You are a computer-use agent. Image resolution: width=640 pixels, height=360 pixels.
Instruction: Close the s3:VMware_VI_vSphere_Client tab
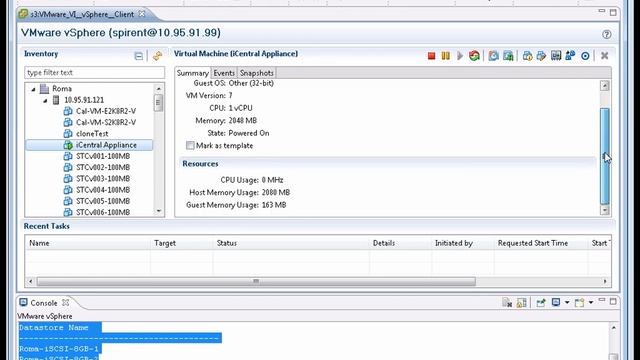click(142, 13)
